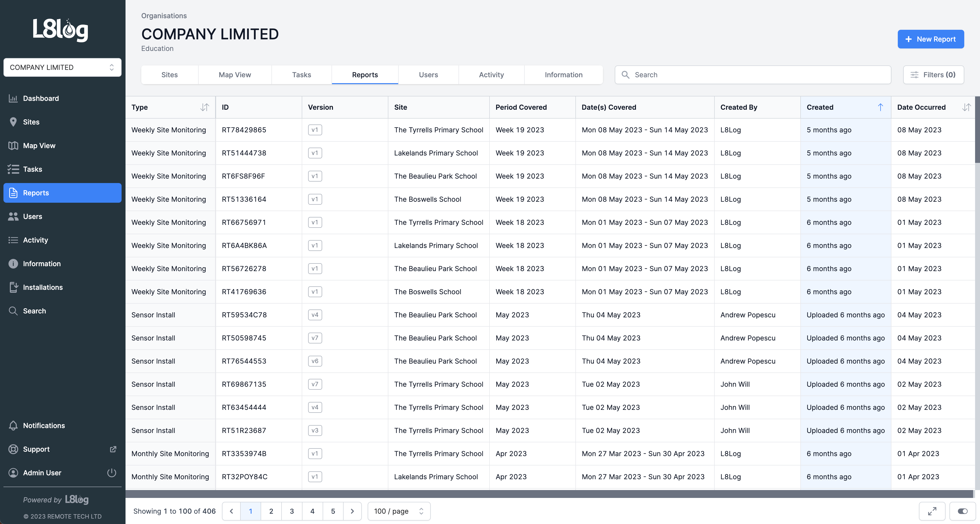The height and width of the screenshot is (524, 980).
Task: Open Users in the sidebar
Action: (x=63, y=216)
